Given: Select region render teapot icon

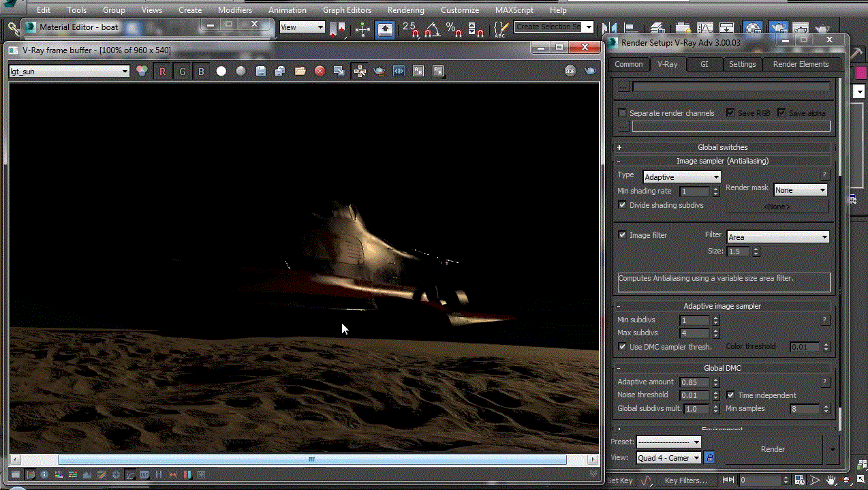Looking at the screenshot, I should [x=379, y=71].
